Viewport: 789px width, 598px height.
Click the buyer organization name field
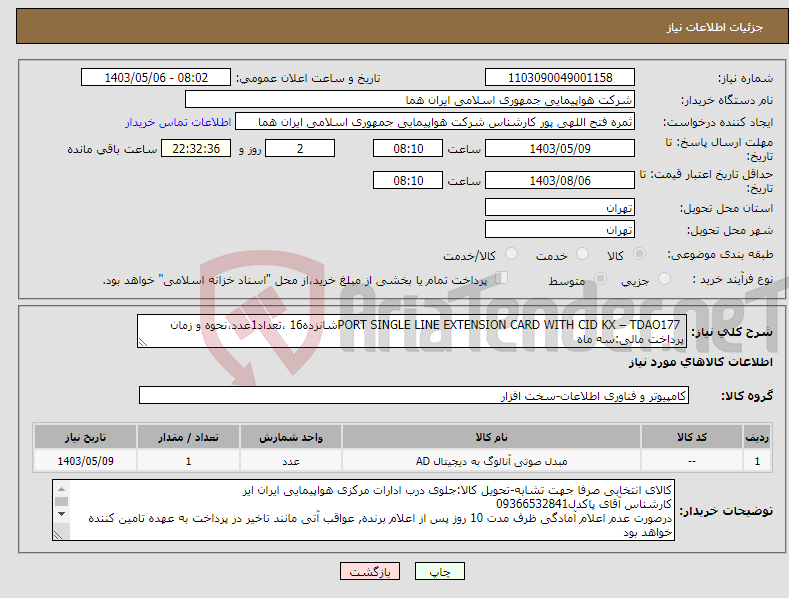[x=410, y=100]
